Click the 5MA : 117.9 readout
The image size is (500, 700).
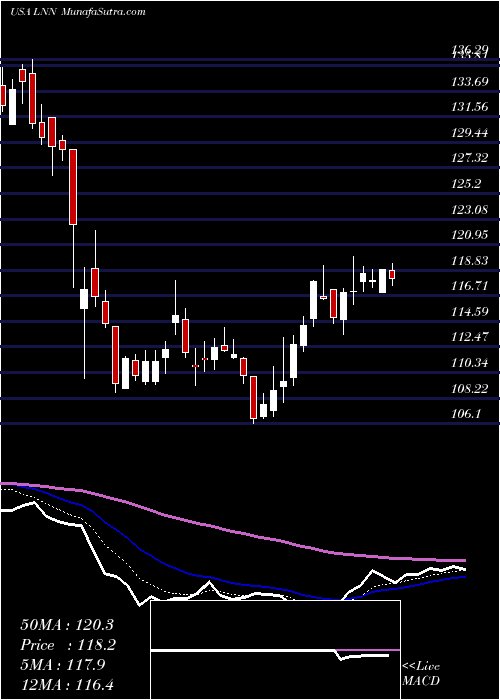pyautogui.click(x=63, y=665)
